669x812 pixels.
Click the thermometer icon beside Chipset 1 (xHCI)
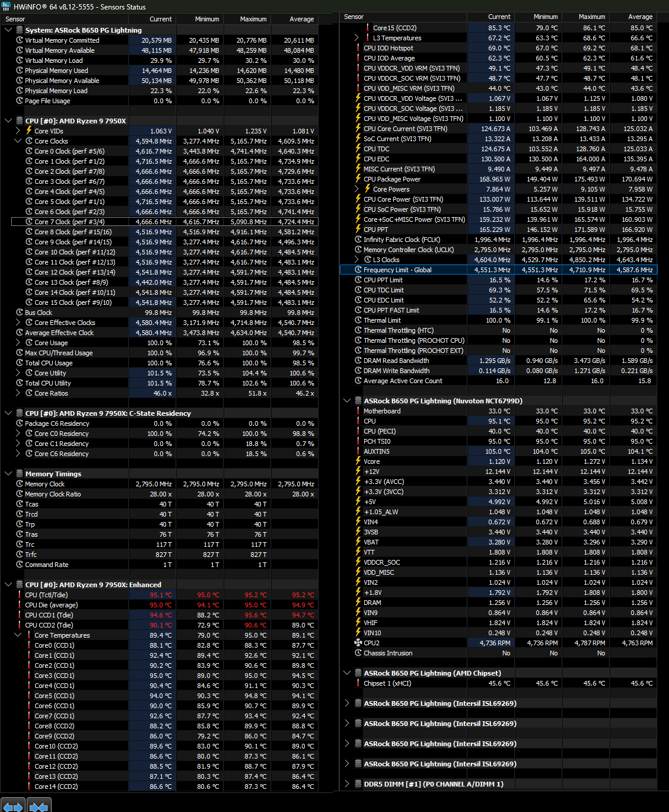(358, 683)
